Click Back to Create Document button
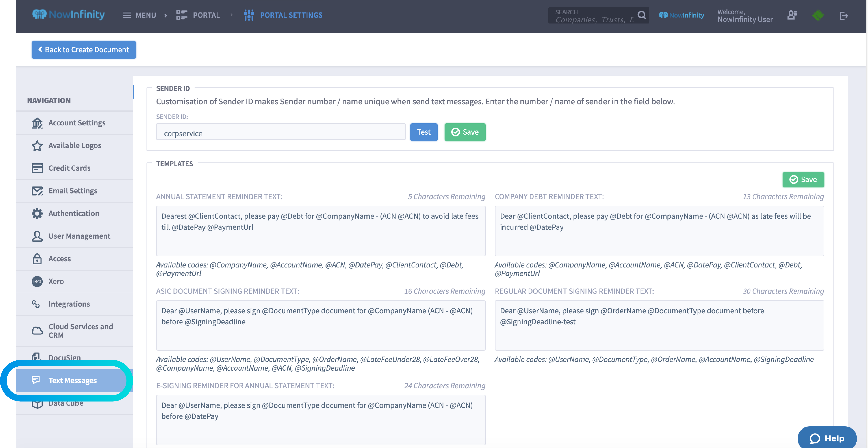The height and width of the screenshot is (448, 868). [x=84, y=50]
